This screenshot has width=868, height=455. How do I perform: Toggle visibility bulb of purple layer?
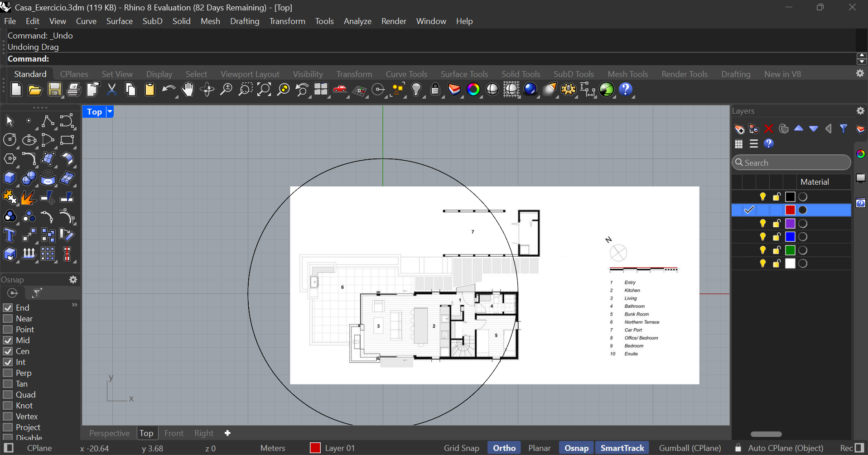point(763,224)
